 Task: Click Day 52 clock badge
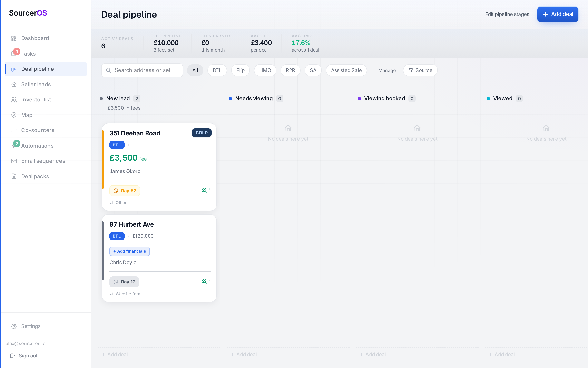pyautogui.click(x=125, y=191)
